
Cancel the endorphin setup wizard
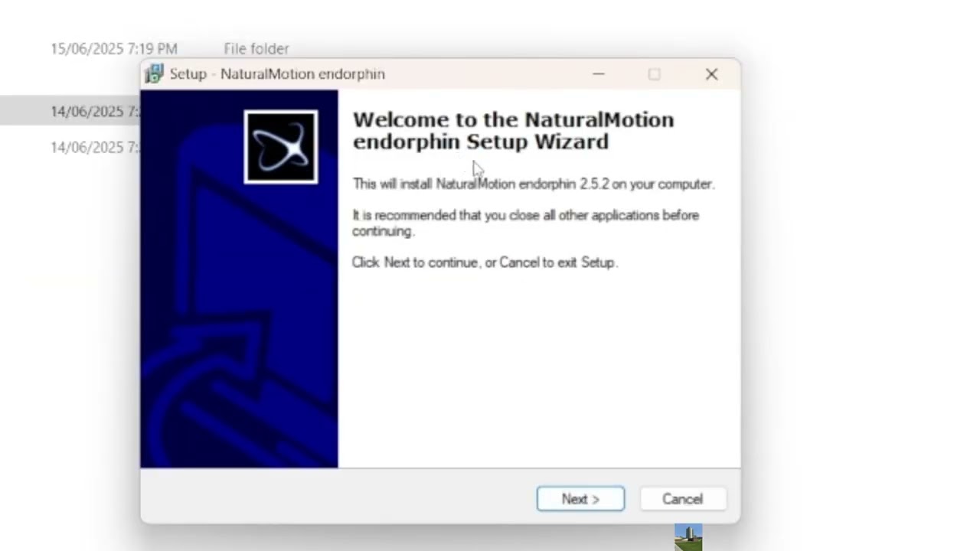(x=682, y=499)
